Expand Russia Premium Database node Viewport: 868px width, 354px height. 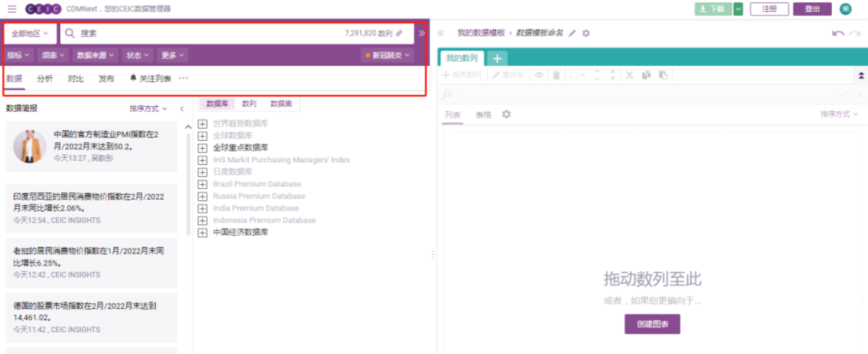pyautogui.click(x=202, y=196)
